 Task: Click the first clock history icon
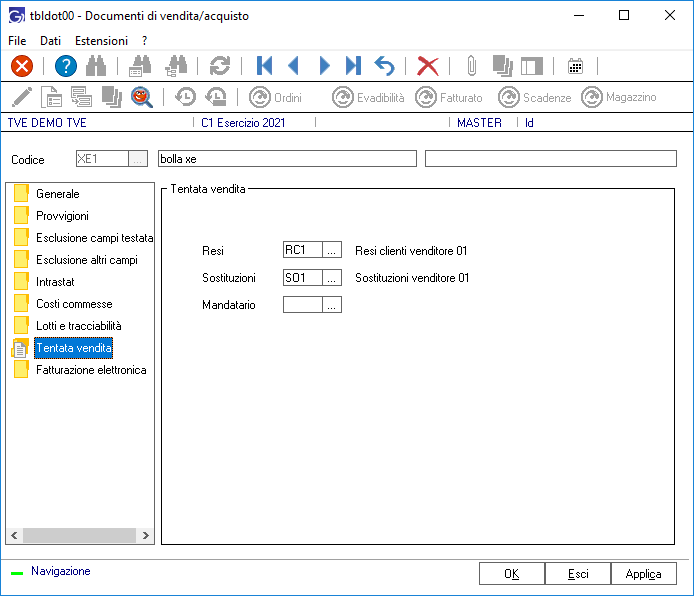click(185, 97)
